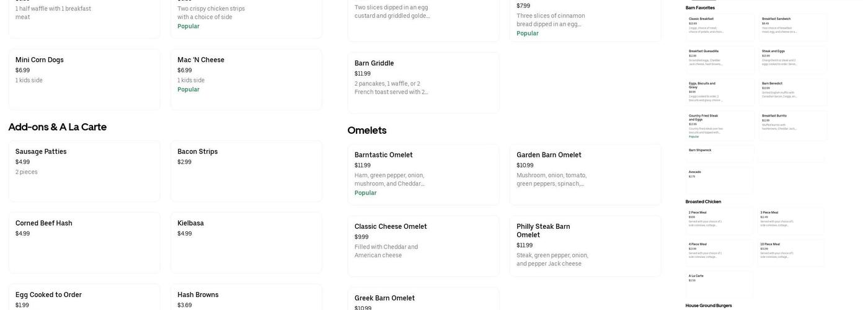Choose the 10 Piece Meal preview card
The height and width of the screenshot is (310, 868).
[x=791, y=252]
